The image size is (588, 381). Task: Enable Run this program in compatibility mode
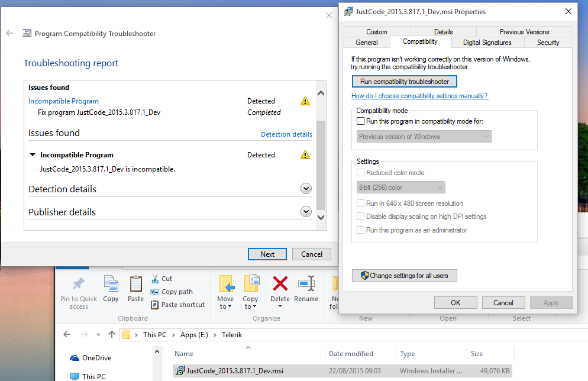coord(360,121)
